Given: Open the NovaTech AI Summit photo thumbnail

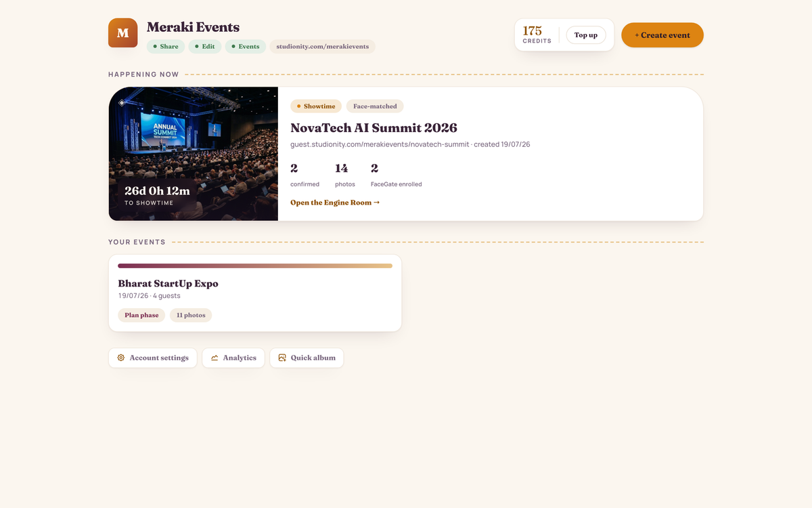Looking at the screenshot, I should point(194,154).
